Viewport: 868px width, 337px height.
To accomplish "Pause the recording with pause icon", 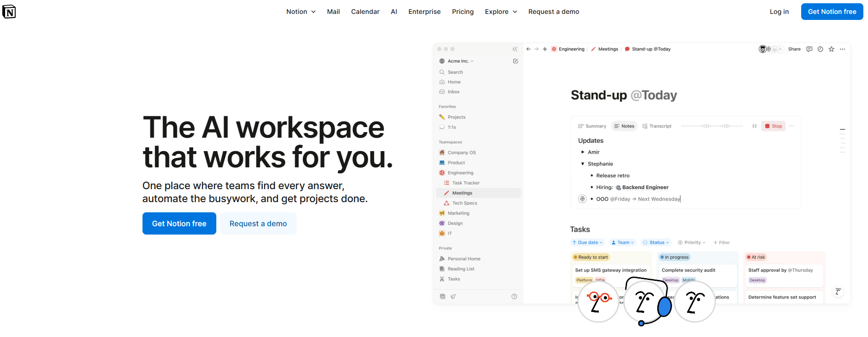I will 754,126.
